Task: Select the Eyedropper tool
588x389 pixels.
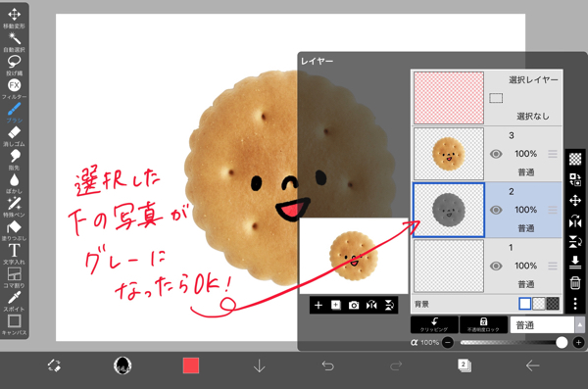Action: [14, 301]
